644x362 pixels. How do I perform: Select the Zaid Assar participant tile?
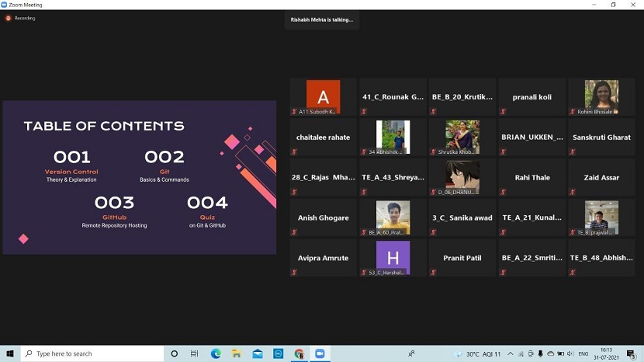(x=601, y=177)
